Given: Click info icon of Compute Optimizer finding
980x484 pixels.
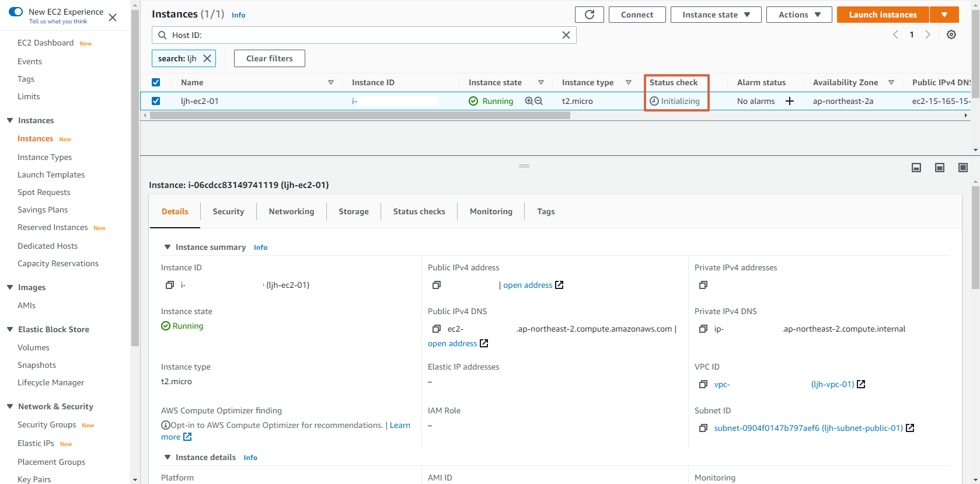Looking at the screenshot, I should point(166,425).
